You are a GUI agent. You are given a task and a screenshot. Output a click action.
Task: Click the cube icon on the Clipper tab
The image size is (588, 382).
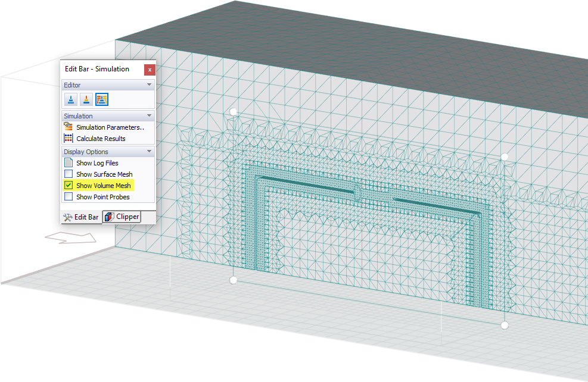pyautogui.click(x=110, y=216)
